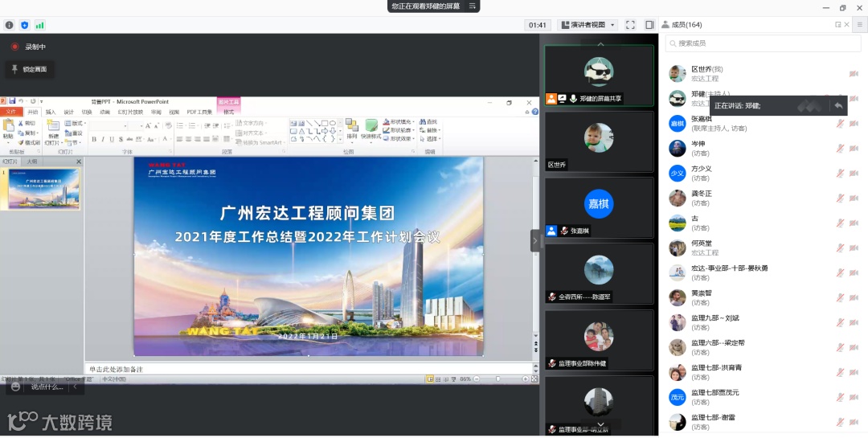Image resolution: width=868 pixels, height=438 pixels.
Task: Click 排列 arrange icon
Action: pyautogui.click(x=351, y=129)
